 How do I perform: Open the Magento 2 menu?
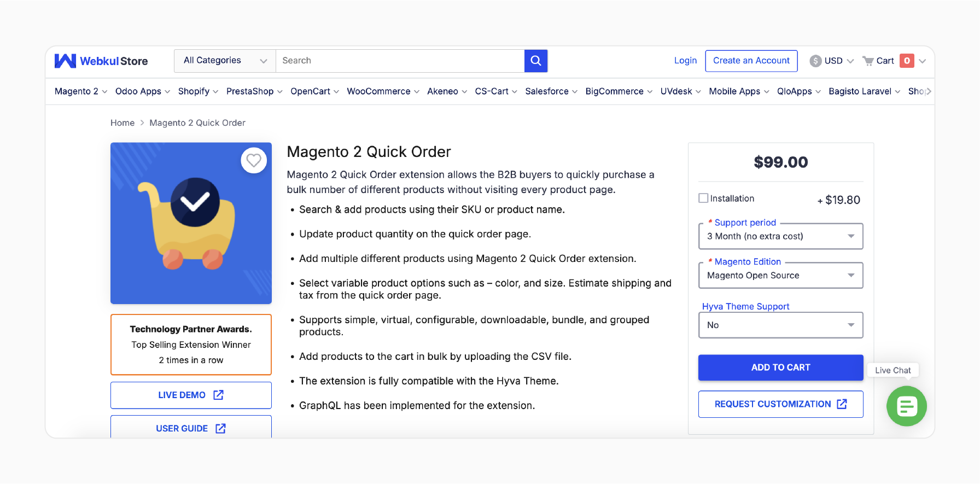click(x=81, y=91)
